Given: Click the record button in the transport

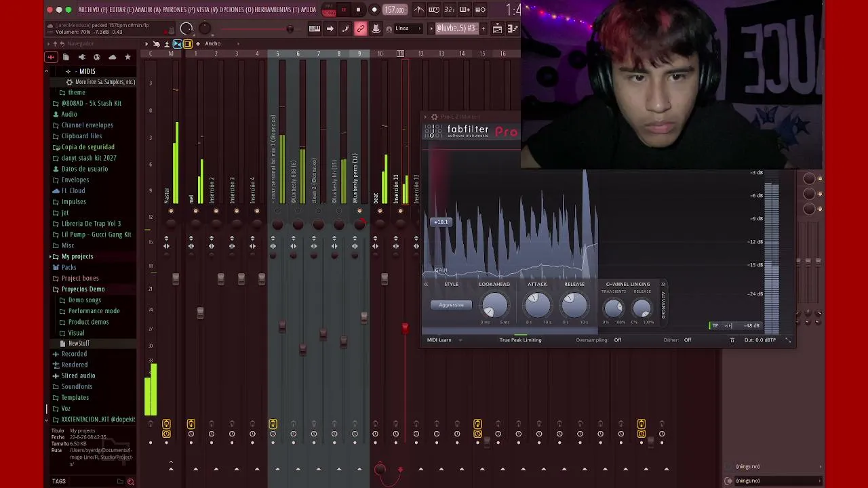Looking at the screenshot, I should (374, 9).
